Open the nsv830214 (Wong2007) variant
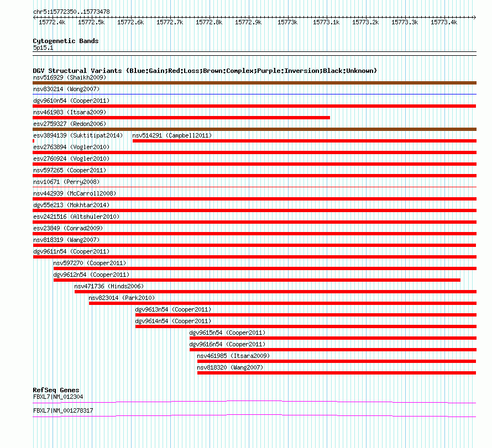Viewport: 492px width, 448px height. (x=66, y=89)
